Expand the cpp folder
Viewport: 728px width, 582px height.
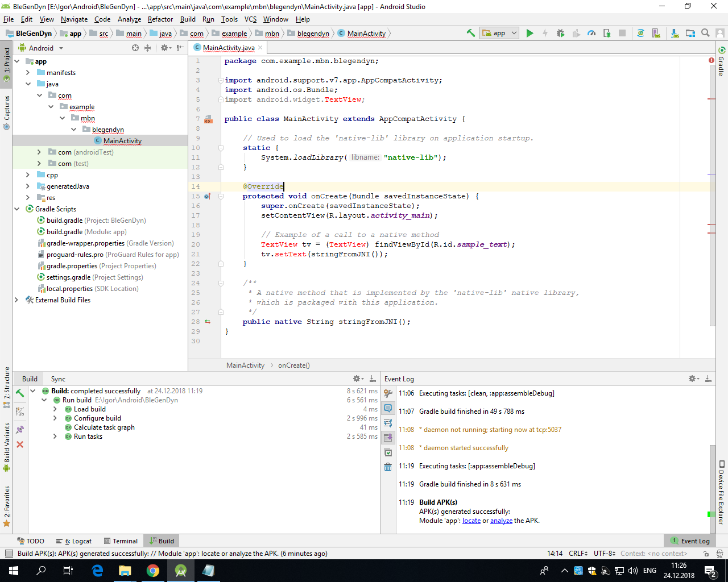pos(28,175)
